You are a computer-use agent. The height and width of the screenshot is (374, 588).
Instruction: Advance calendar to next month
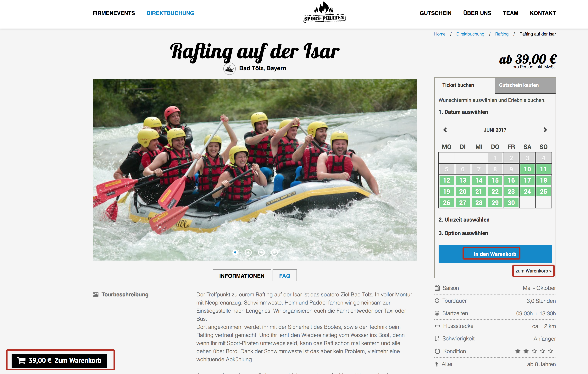coord(545,130)
